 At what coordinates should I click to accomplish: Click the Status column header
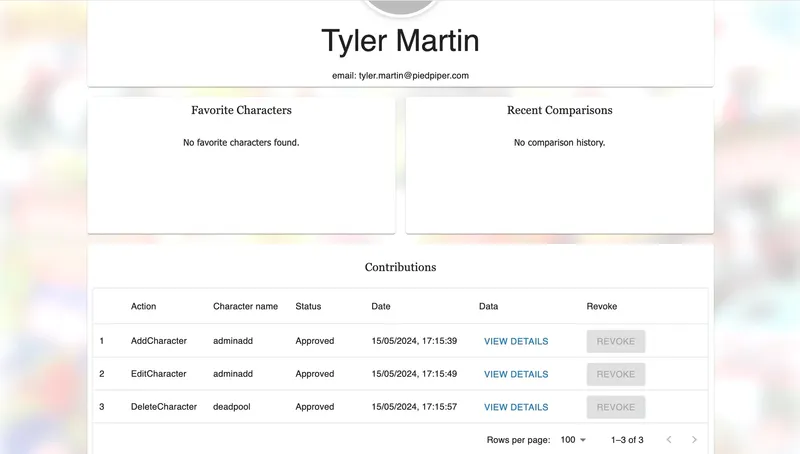click(308, 306)
